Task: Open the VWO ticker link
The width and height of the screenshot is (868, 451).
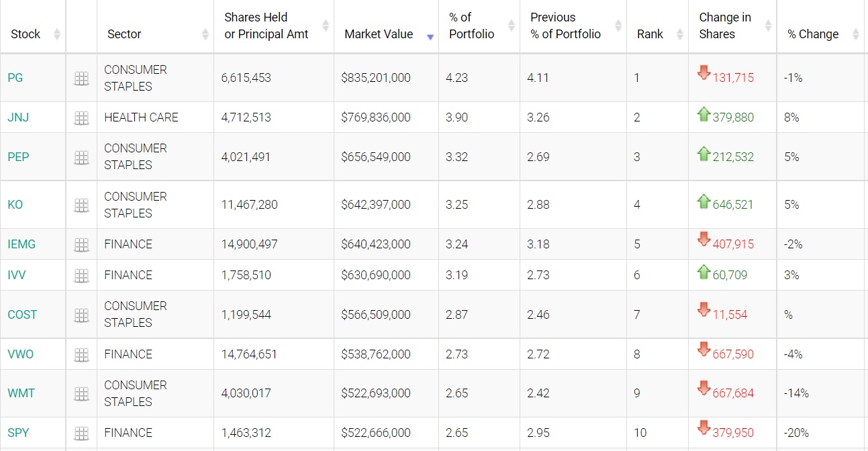Action: click(x=20, y=354)
